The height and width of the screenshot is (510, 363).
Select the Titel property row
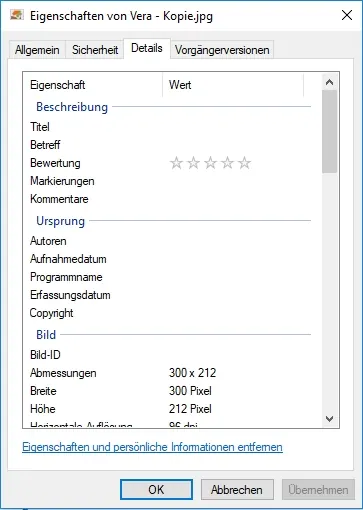pyautogui.click(x=170, y=127)
